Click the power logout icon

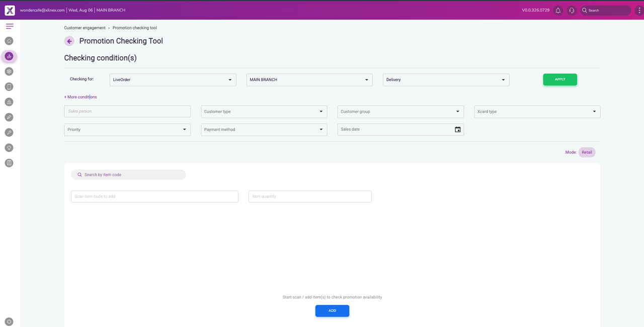pos(9,321)
